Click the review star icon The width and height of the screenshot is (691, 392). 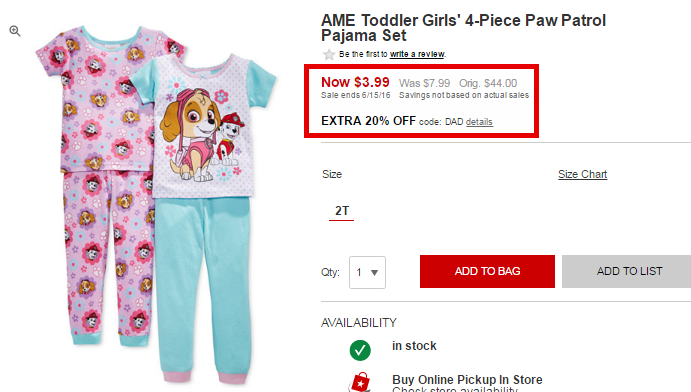(x=329, y=55)
